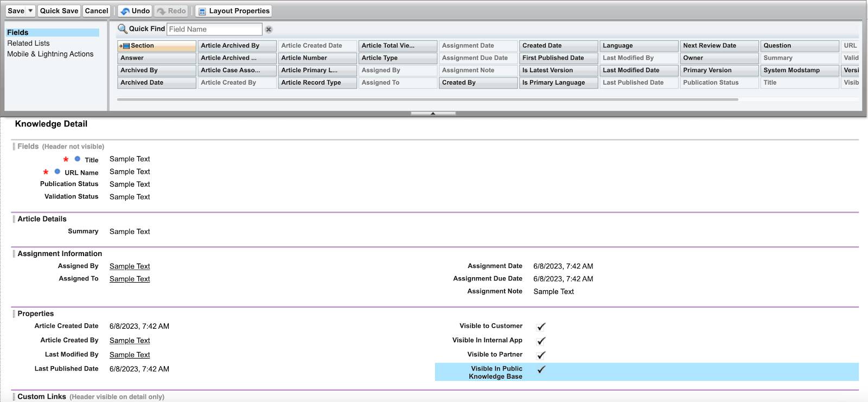Select the Section palette item icon

(125, 46)
